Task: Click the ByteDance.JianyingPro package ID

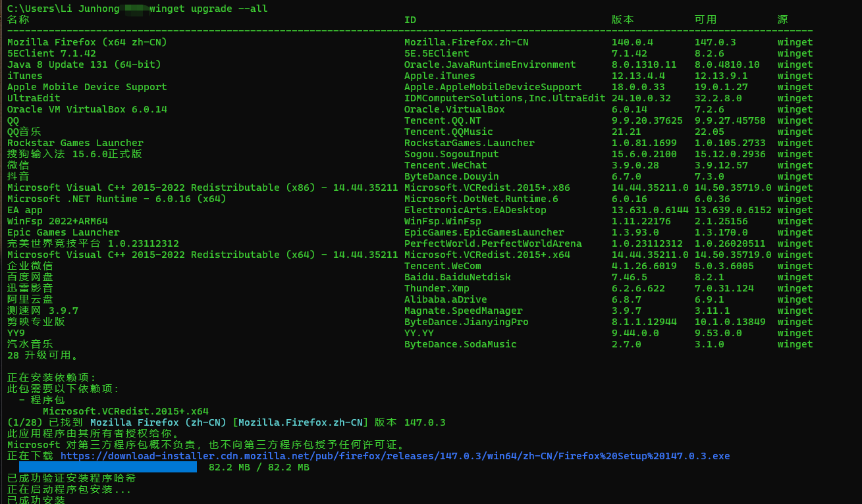Action: coord(466,322)
